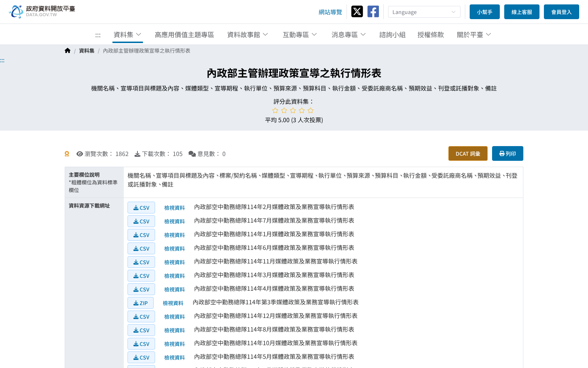Viewport: 588px width, 368px height.
Task: Download CSV for 114年3月 report
Action: tap(141, 276)
